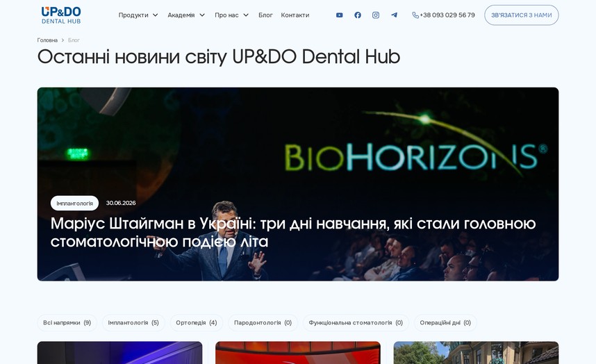Open the Академія menu item
This screenshot has width=596, height=364.
181,15
